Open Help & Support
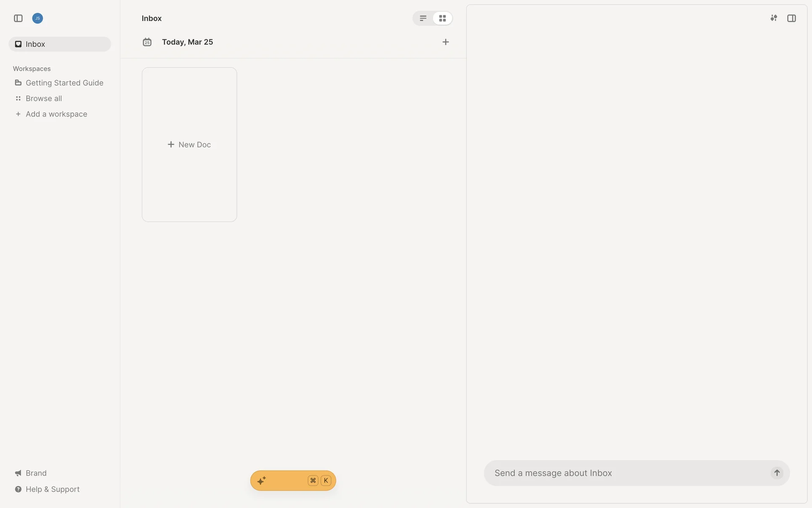Screen dimensions: 812x508 click(52, 489)
